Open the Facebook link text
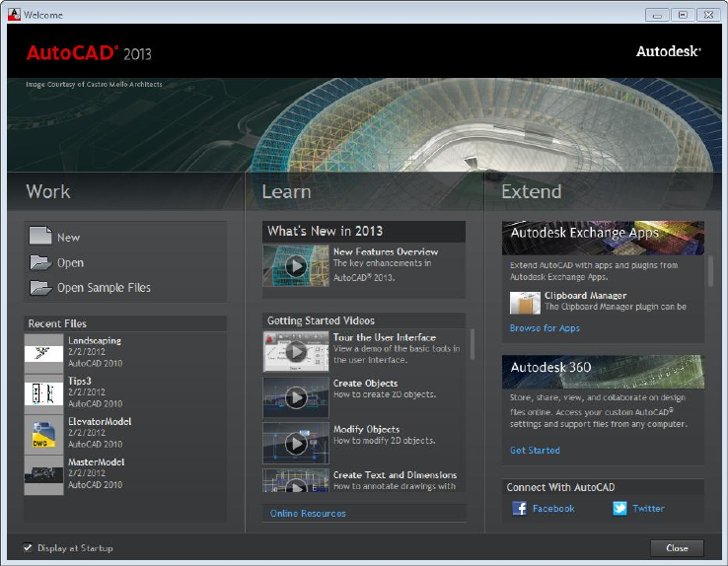The height and width of the screenshot is (566, 728). click(553, 509)
